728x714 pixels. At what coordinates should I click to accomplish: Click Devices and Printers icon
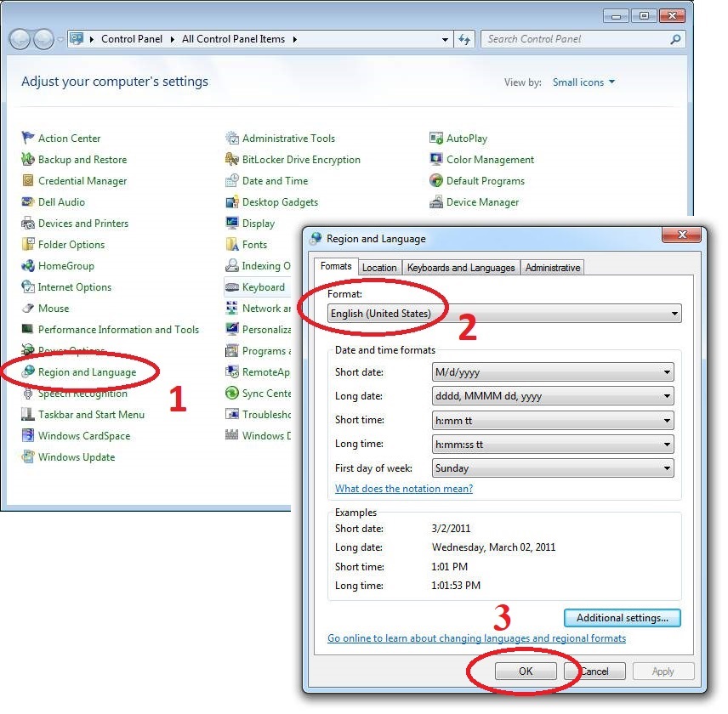click(x=28, y=224)
